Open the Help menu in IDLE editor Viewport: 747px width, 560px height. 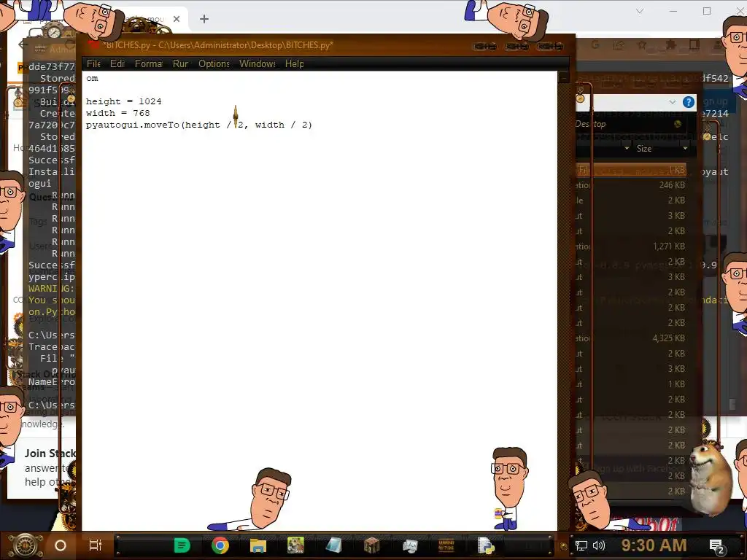point(295,63)
